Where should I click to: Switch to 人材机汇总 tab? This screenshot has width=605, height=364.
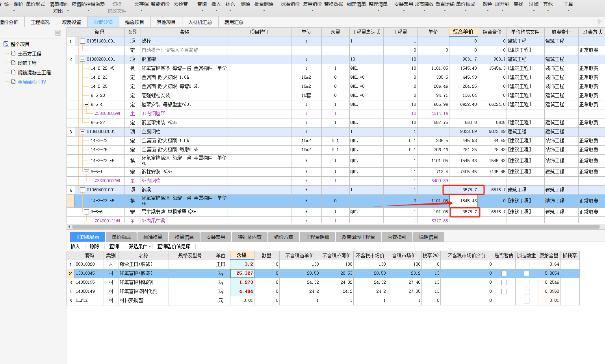[200, 22]
